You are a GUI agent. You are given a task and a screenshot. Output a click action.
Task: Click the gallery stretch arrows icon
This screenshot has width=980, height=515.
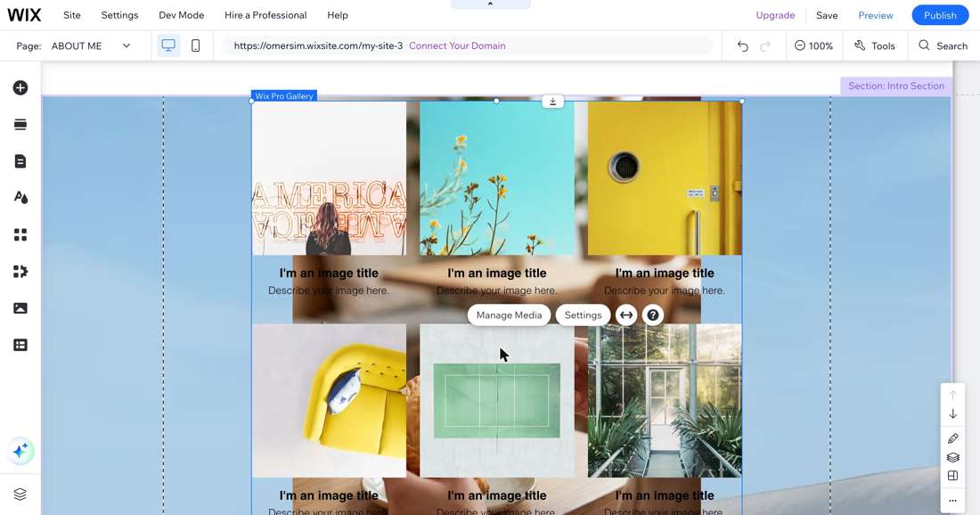[625, 315]
